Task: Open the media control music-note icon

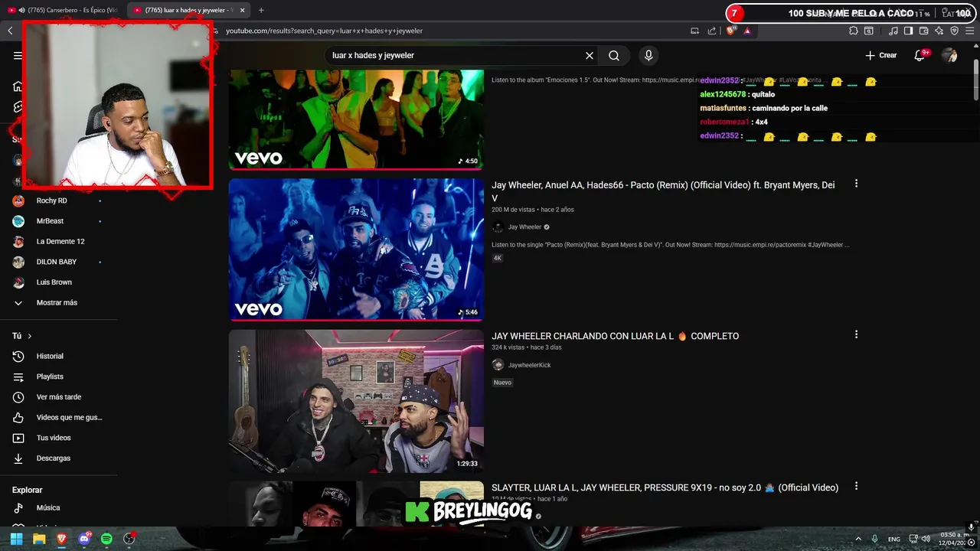Action: 893,31
